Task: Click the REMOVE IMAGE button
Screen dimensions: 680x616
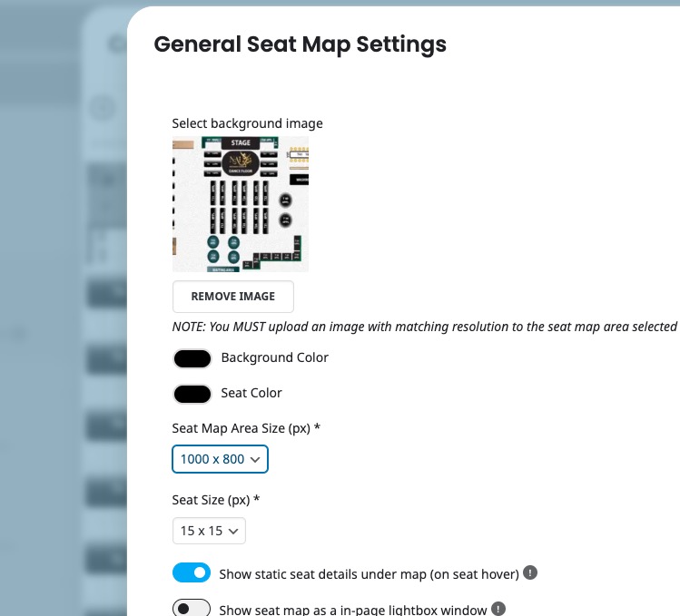Action: click(233, 297)
